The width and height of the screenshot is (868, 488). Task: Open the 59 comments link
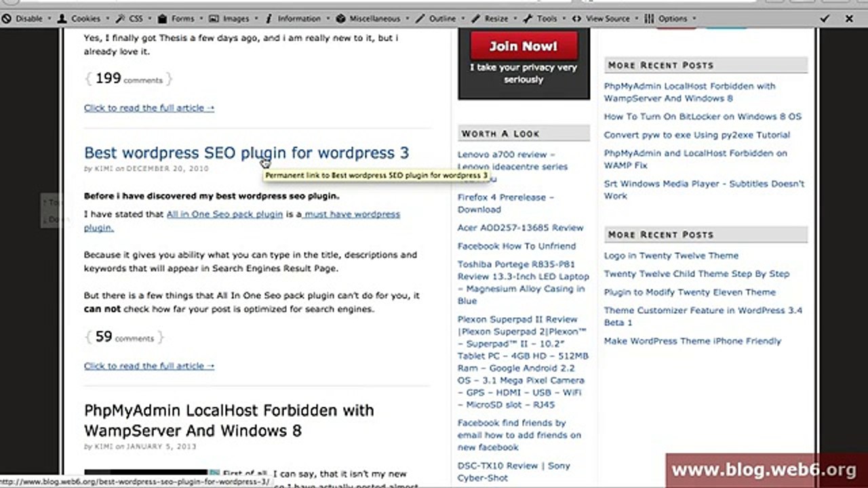tap(125, 337)
